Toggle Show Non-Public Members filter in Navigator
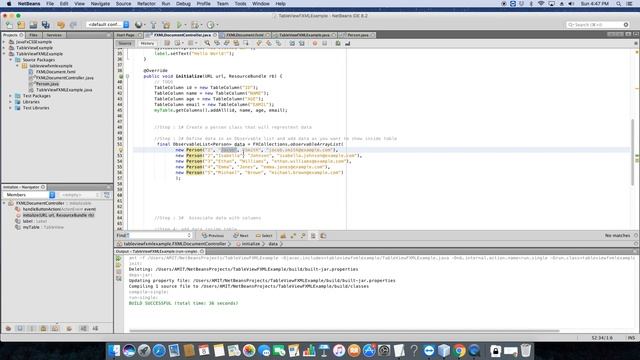The height and width of the screenshot is (360, 640). pos(43,328)
